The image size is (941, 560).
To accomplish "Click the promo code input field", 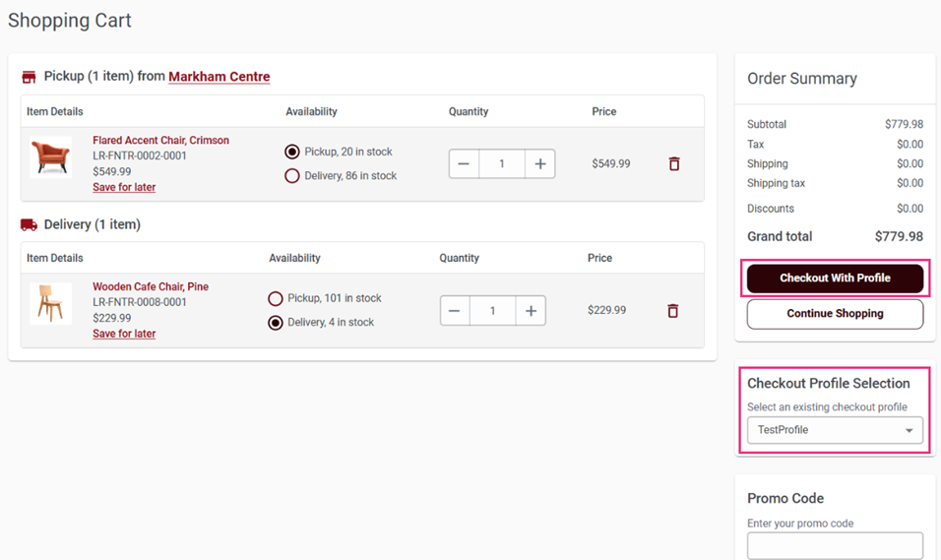I will pyautogui.click(x=835, y=545).
